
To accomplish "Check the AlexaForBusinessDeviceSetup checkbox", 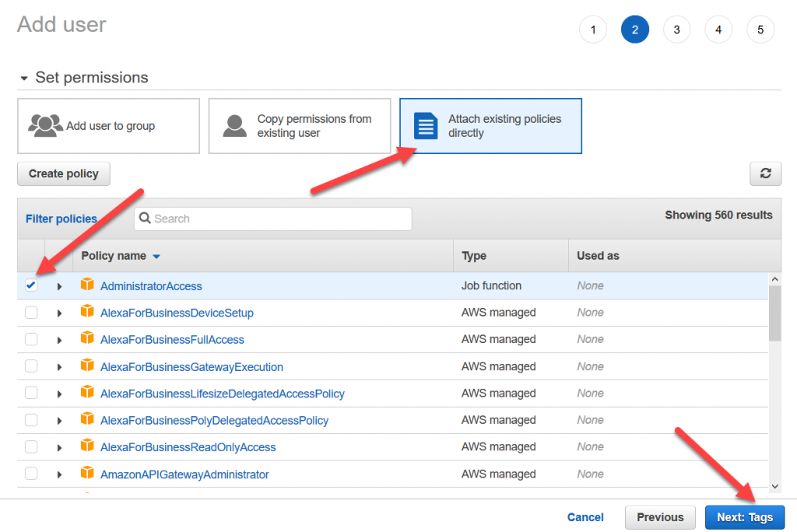I will (31, 313).
